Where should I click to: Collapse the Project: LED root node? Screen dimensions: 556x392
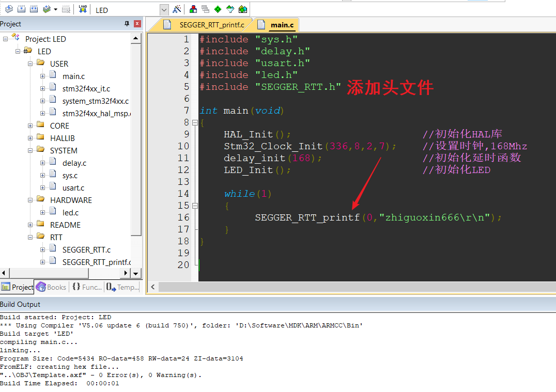pos(5,39)
